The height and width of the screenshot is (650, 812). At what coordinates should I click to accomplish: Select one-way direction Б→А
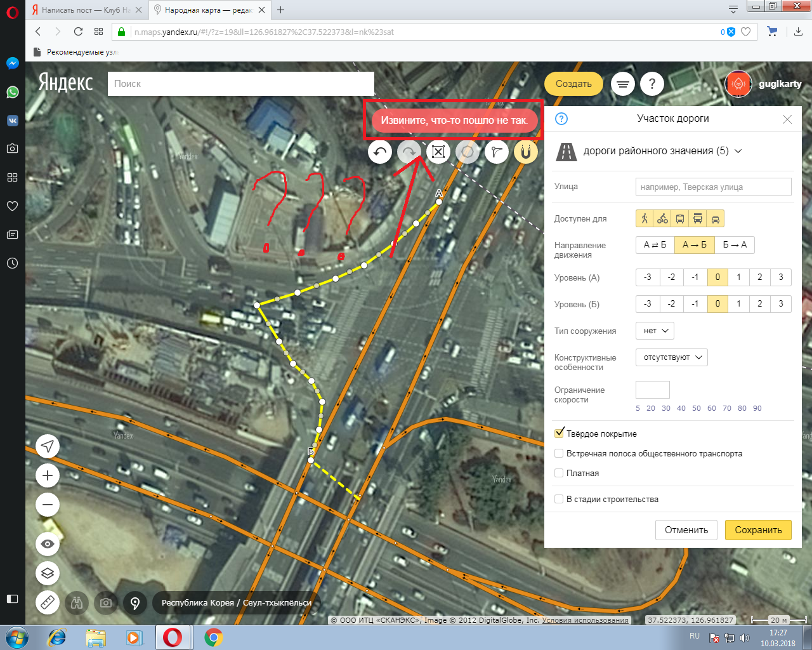click(735, 245)
